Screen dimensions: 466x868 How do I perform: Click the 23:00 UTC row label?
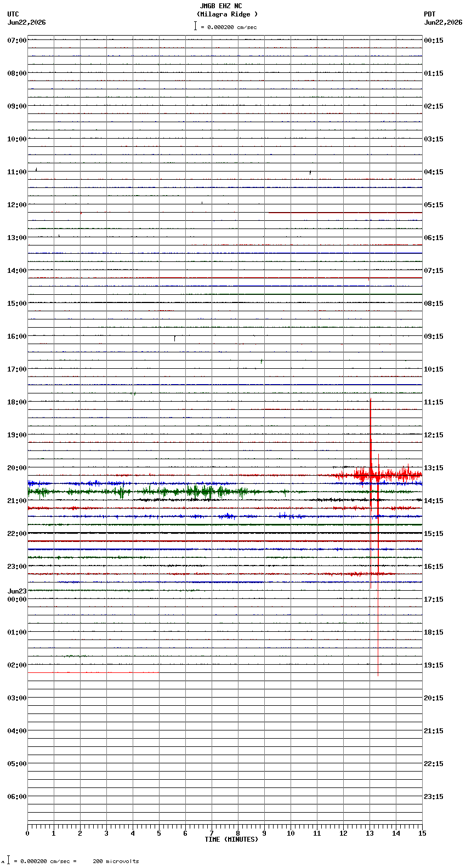17,567
